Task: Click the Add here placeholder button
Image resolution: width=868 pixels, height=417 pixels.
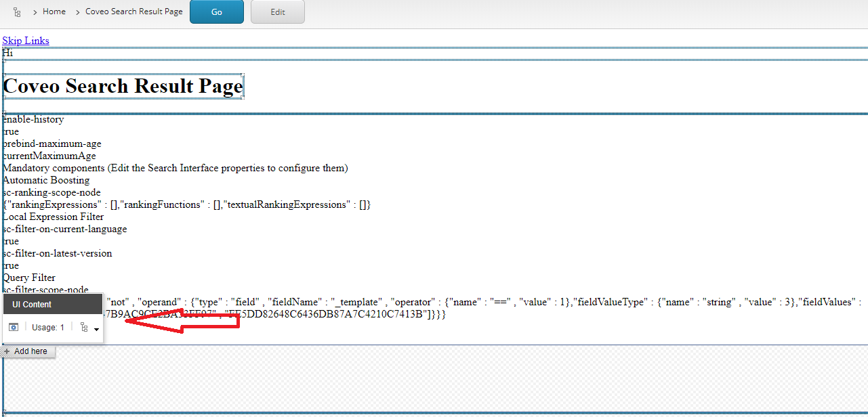Action: 27,351
